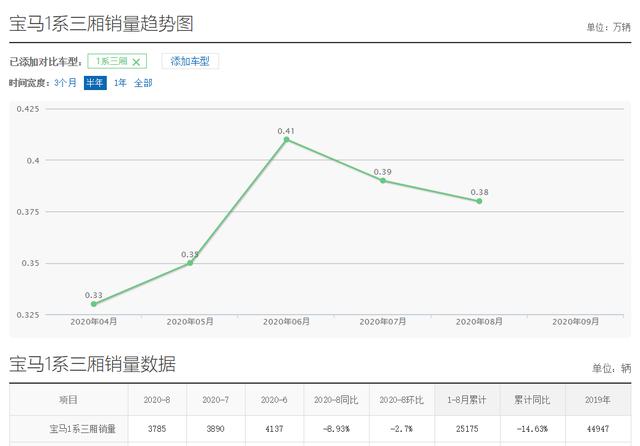Click the 0.425 y-axis label

click(x=28, y=109)
